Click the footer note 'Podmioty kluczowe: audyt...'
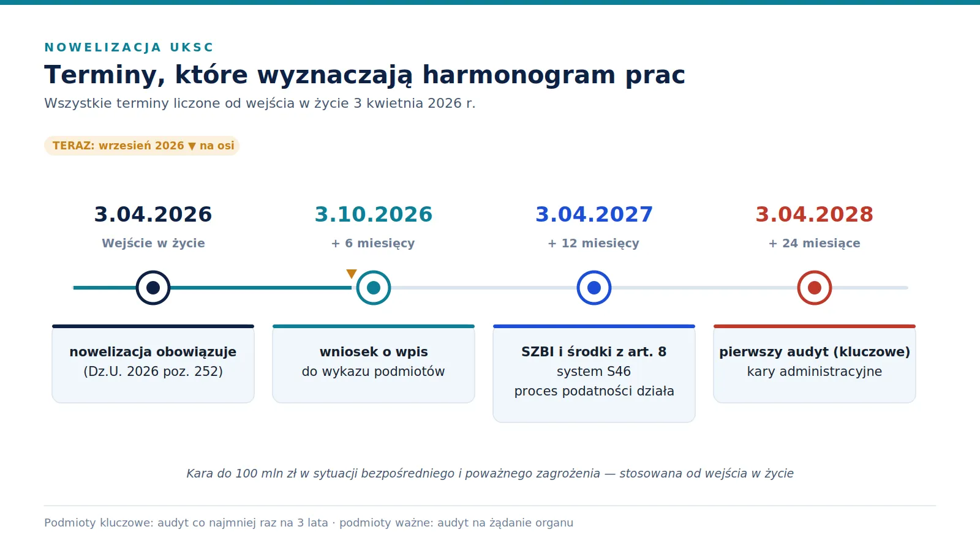Image resolution: width=980 pixels, height=551 pixels. (x=309, y=522)
